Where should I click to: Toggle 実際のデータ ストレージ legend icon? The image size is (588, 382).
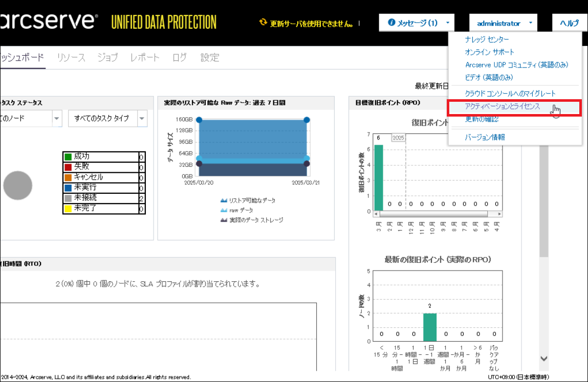pyautogui.click(x=224, y=220)
